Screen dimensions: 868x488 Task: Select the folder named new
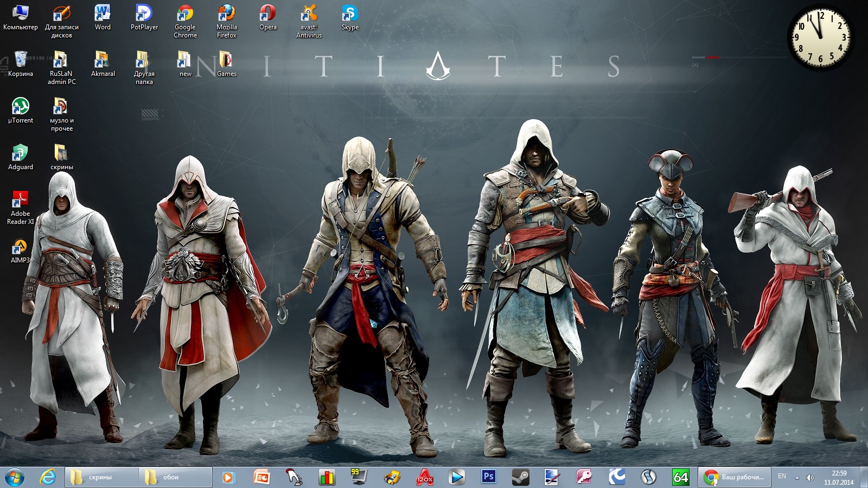[186, 64]
